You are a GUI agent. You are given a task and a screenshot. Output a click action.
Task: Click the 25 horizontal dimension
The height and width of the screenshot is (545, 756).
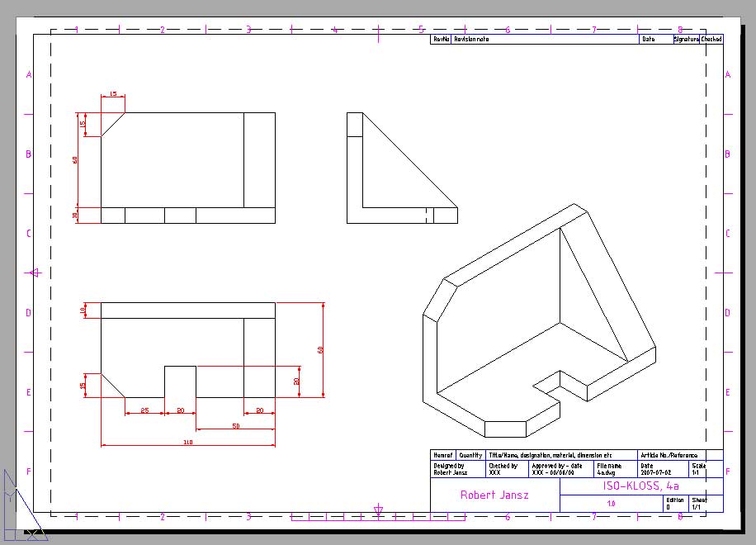pos(144,410)
